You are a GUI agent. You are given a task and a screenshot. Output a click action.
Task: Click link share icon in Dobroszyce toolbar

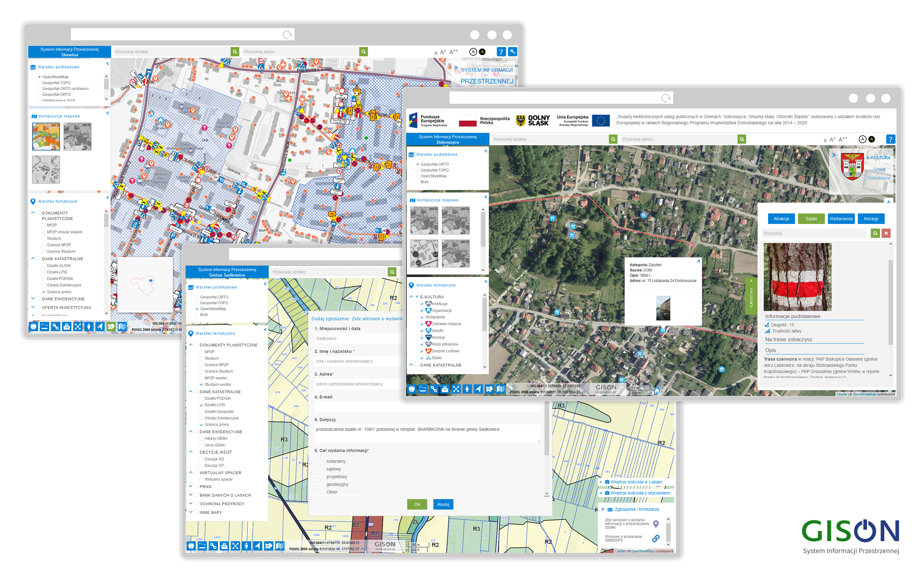(434, 389)
